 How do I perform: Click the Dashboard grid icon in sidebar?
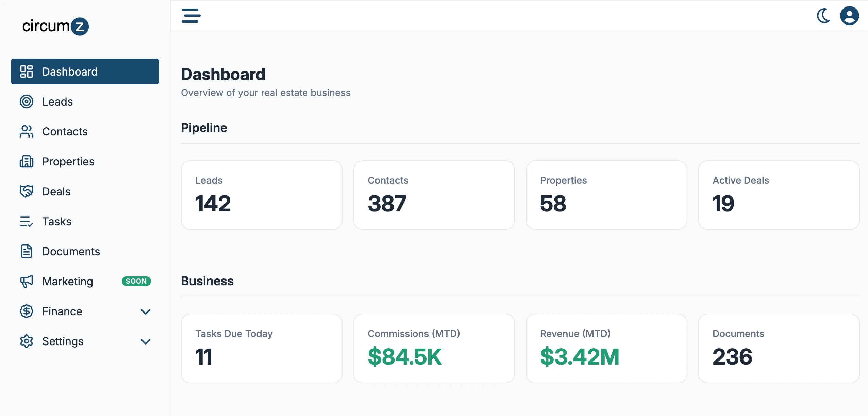click(27, 71)
